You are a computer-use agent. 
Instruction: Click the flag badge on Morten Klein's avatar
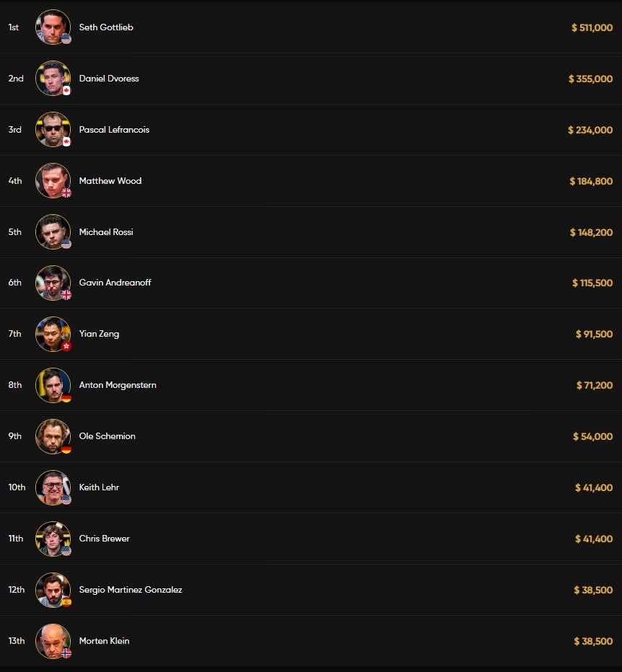(x=66, y=654)
